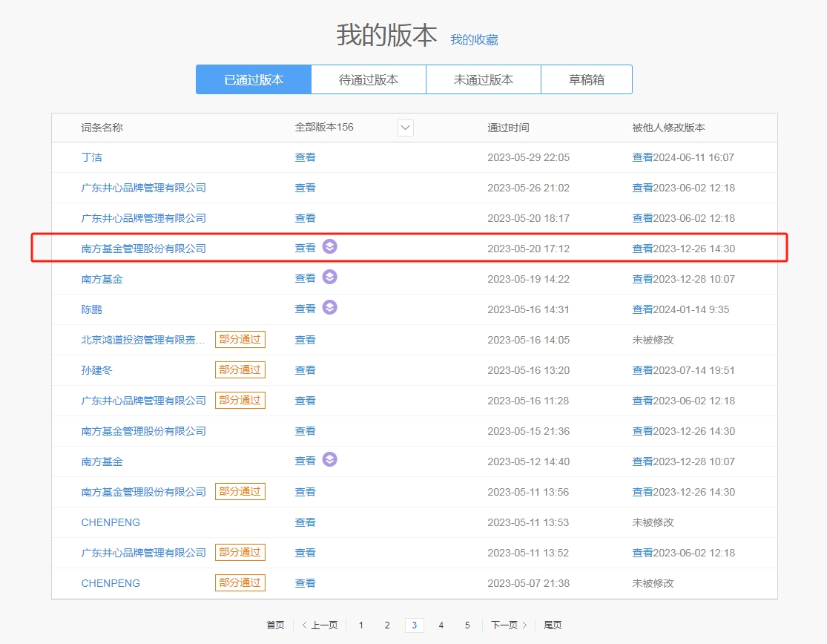
Task: Open 南方基金管理股份有限公司 entry passed 2023-05-15
Action: point(143,431)
